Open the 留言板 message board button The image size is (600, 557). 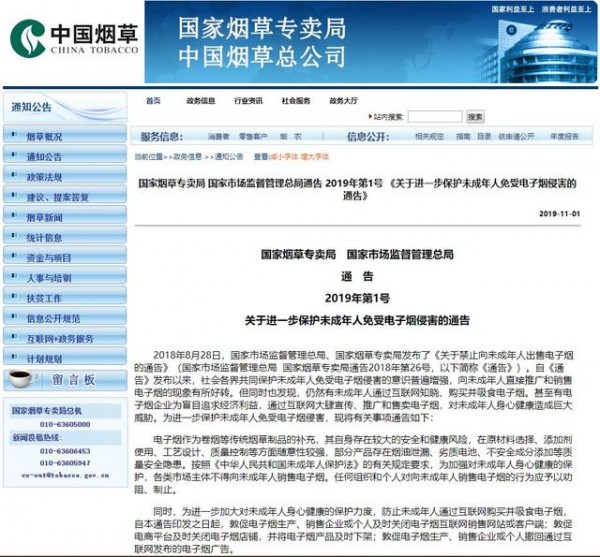pyautogui.click(x=65, y=380)
